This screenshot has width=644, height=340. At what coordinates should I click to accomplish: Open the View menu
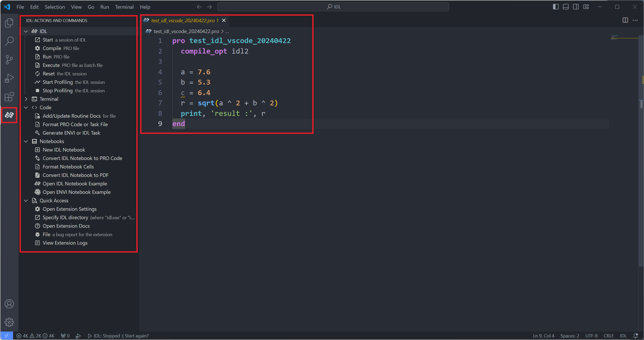[76, 7]
